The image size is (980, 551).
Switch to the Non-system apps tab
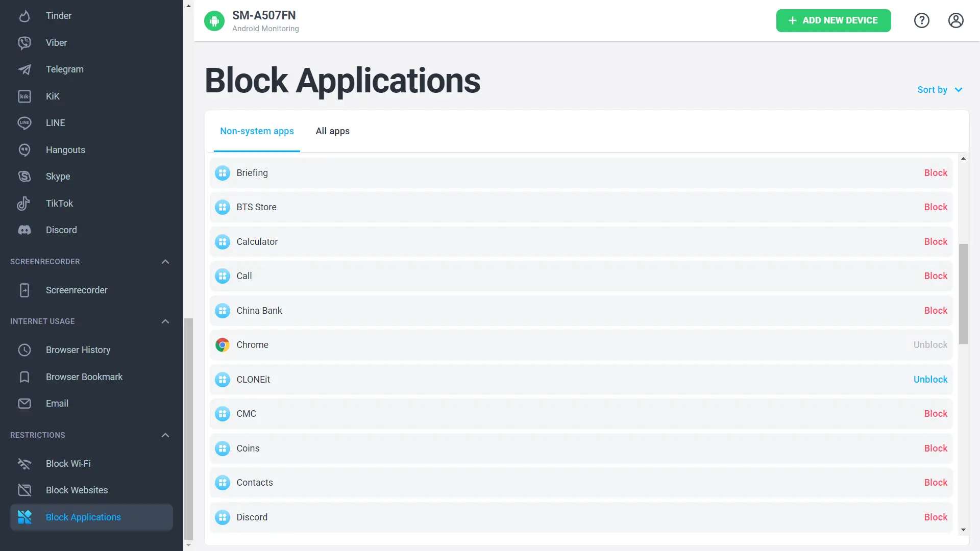(257, 131)
